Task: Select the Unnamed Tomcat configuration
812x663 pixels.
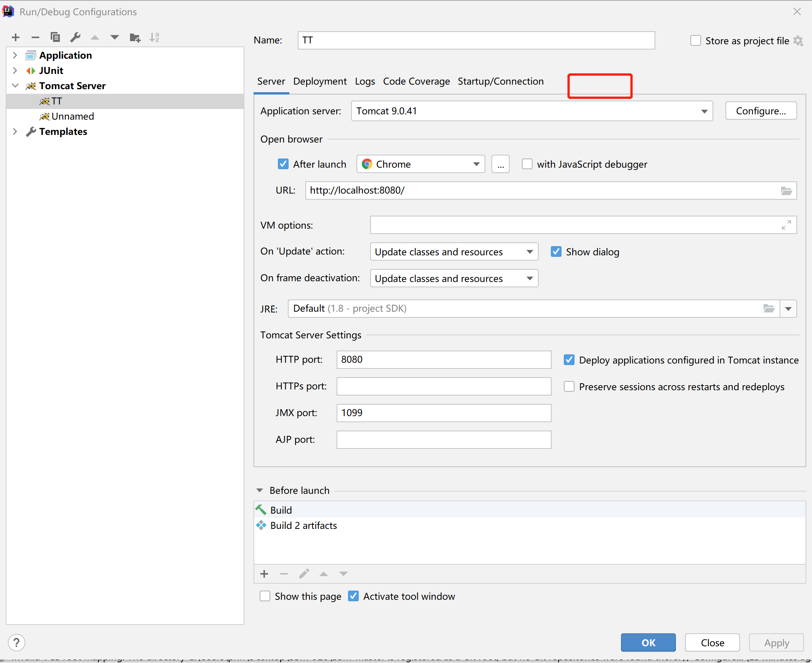Action: (125, 117)
